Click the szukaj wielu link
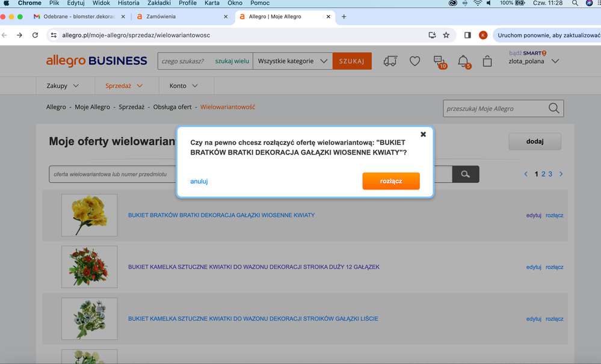Viewport: 601px width, 364px height. click(232, 61)
